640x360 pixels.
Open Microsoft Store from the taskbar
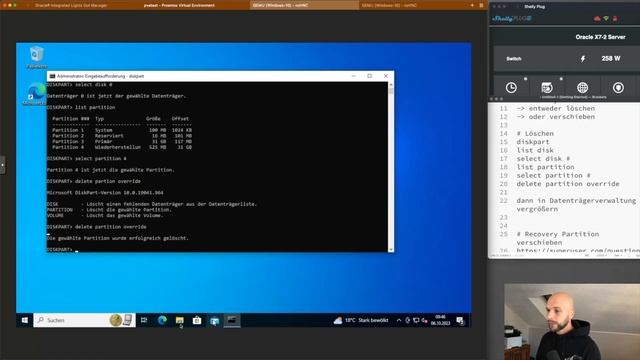[197, 320]
